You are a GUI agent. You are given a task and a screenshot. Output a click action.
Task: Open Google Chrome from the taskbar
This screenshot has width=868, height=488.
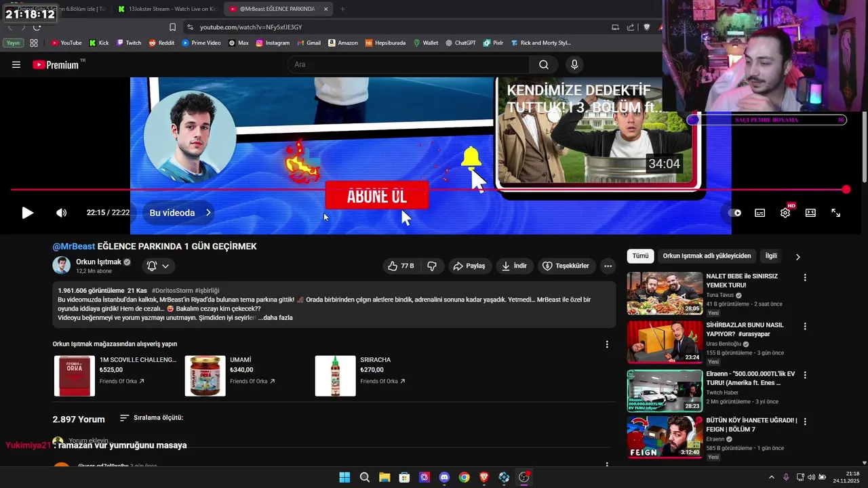click(x=464, y=477)
